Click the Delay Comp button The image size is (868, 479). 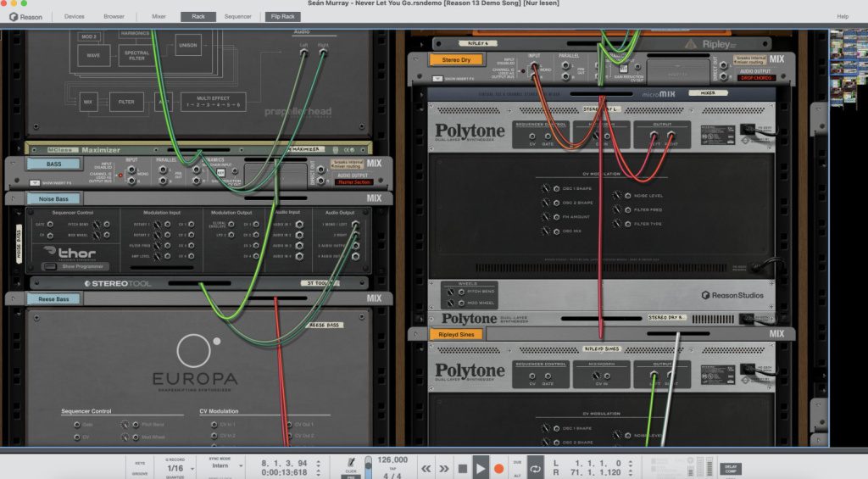point(730,469)
